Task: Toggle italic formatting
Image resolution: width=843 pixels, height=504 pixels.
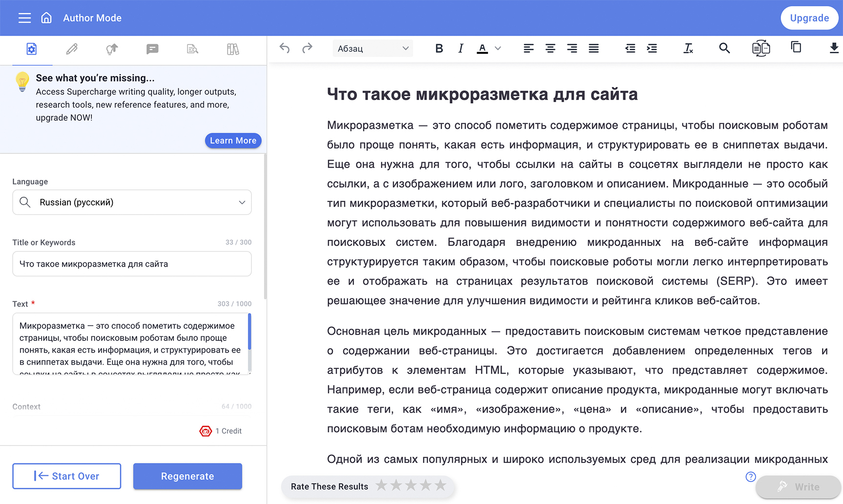Action: pyautogui.click(x=461, y=48)
